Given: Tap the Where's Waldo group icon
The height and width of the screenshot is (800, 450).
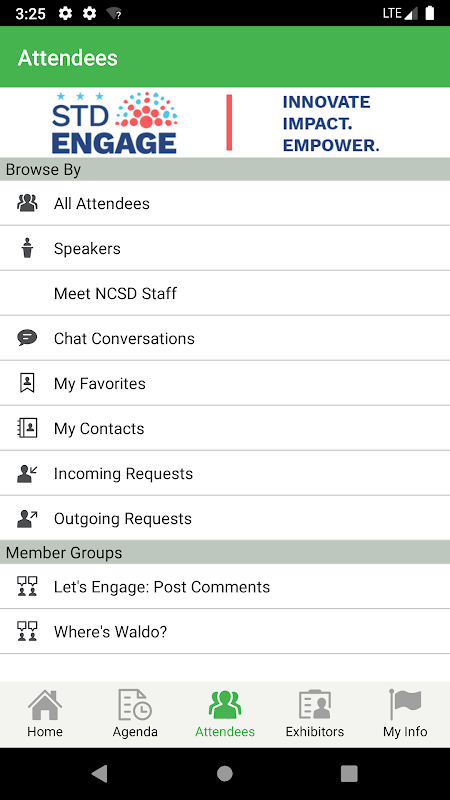Looking at the screenshot, I should coord(27,631).
